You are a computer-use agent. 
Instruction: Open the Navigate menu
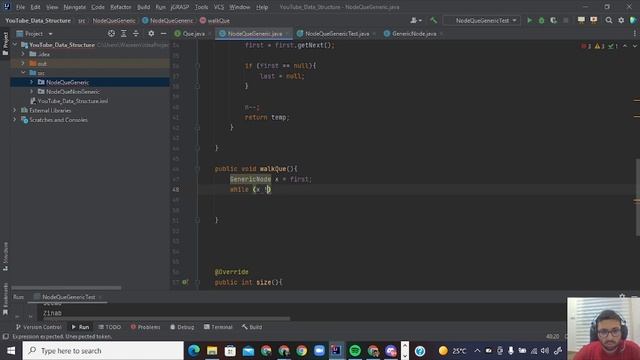[x=74, y=7]
